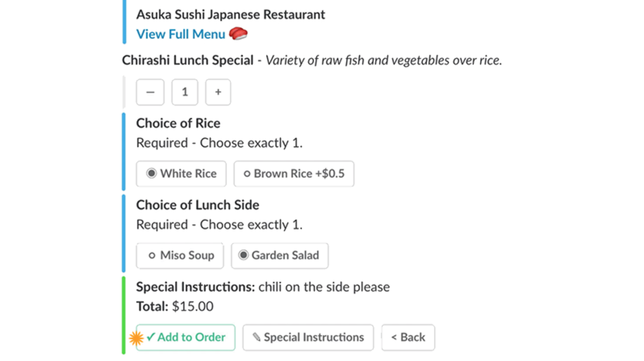This screenshot has height=361, width=644.
Task: Click the Asuka Sushi Japanese Restaurant title
Action: (x=230, y=15)
